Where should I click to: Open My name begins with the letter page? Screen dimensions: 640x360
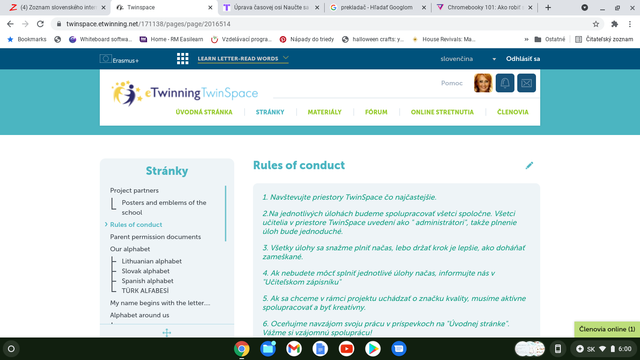tap(160, 303)
